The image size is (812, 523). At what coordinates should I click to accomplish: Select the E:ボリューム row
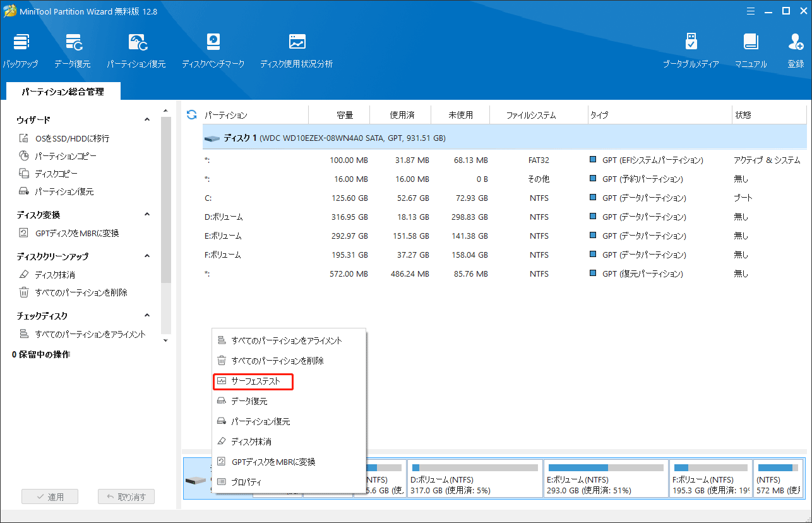coord(505,236)
